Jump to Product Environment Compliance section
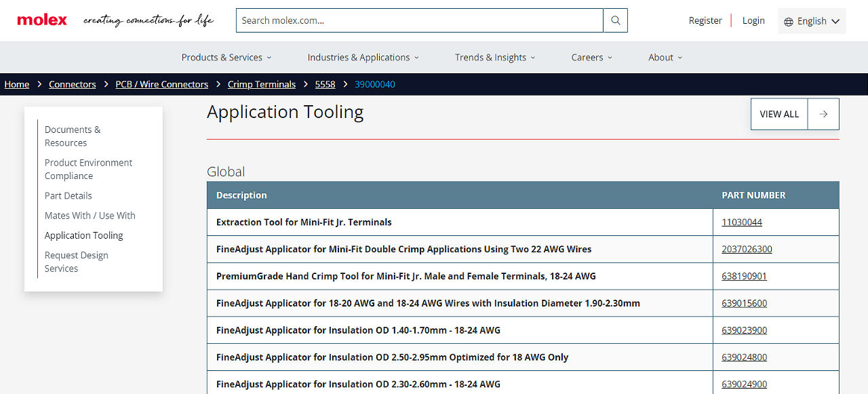The width and height of the screenshot is (868, 394). point(89,170)
